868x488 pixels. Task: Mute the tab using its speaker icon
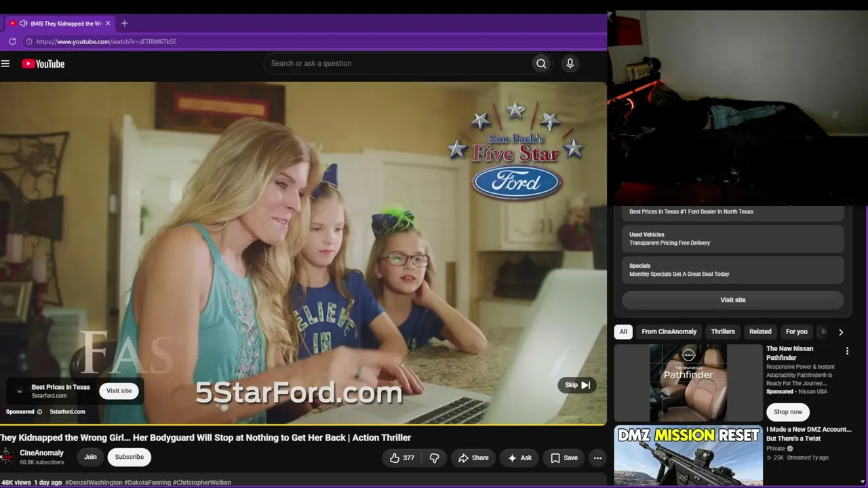point(23,24)
